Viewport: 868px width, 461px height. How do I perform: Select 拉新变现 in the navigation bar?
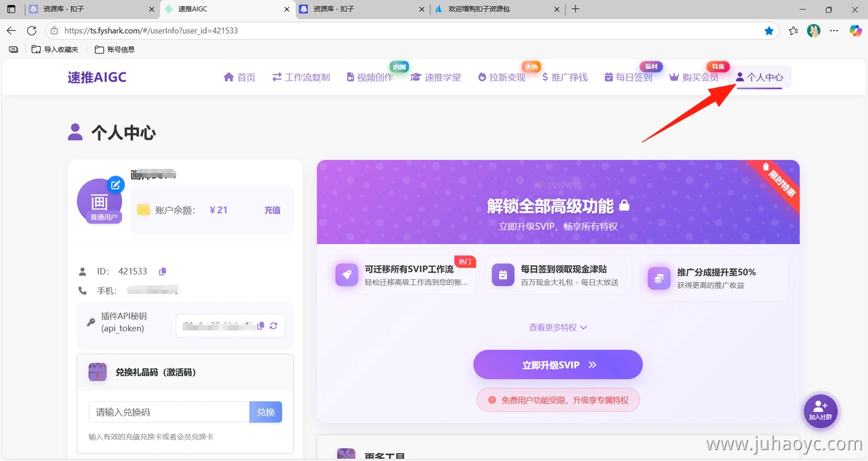click(x=502, y=77)
